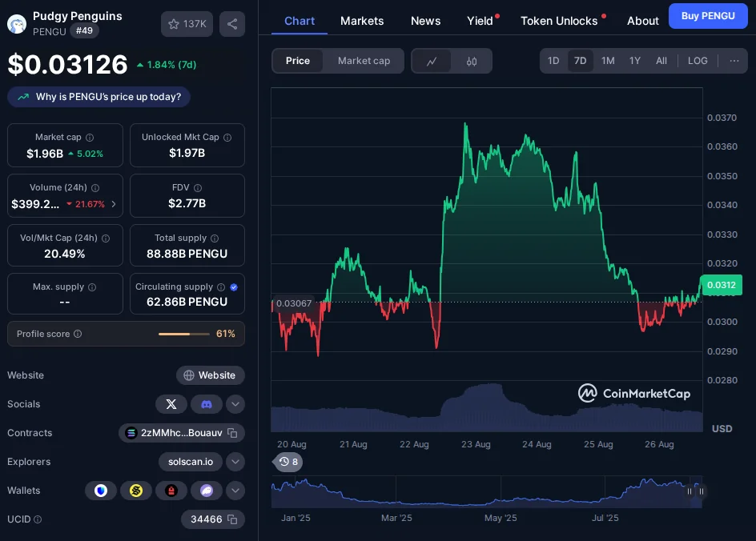Click the UCID info icon
Viewport: 756px width, 541px height.
tap(38, 519)
